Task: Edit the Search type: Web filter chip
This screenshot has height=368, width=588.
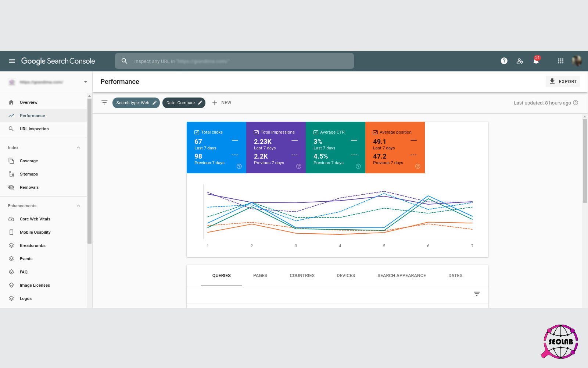Action: coord(136,103)
